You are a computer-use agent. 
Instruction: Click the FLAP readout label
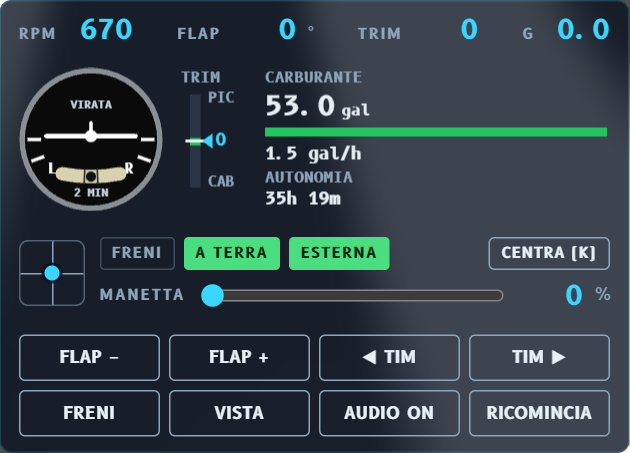click(x=198, y=33)
